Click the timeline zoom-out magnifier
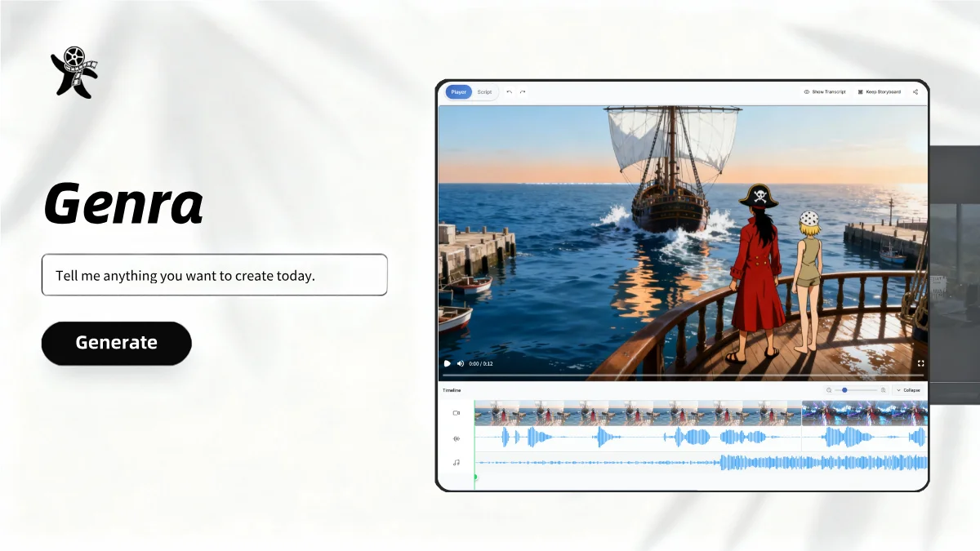This screenshot has width=980, height=551. (x=829, y=390)
